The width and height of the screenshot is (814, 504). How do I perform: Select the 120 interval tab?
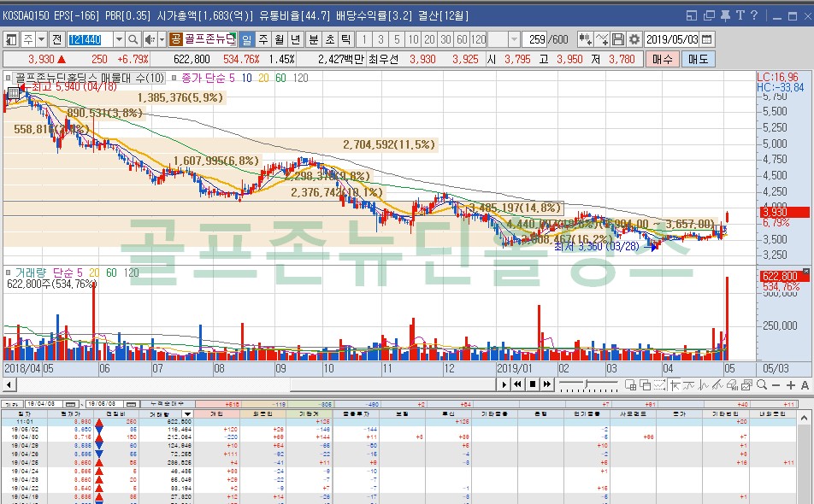tap(478, 39)
